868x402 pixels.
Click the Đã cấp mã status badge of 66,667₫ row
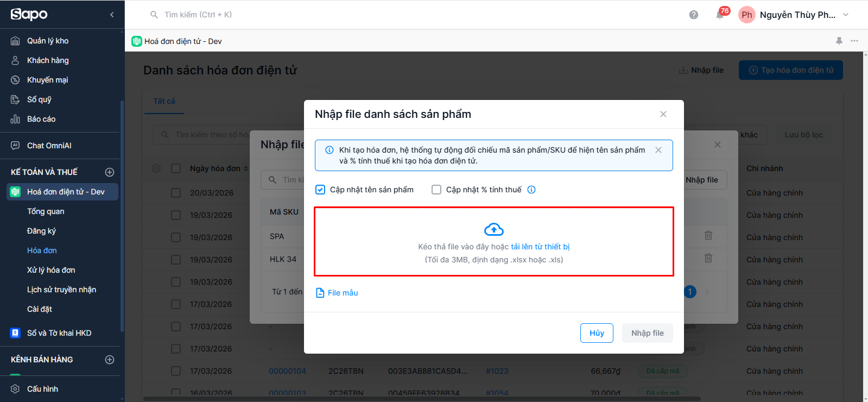click(x=663, y=371)
